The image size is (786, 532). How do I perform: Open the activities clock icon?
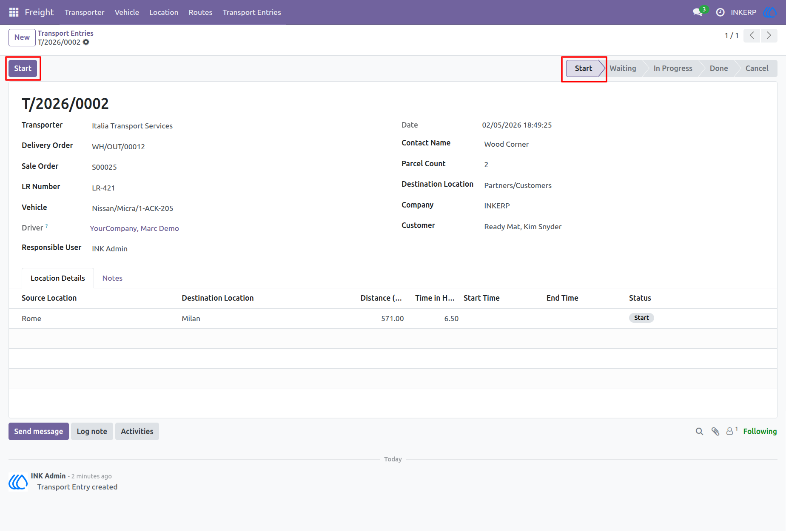click(720, 12)
